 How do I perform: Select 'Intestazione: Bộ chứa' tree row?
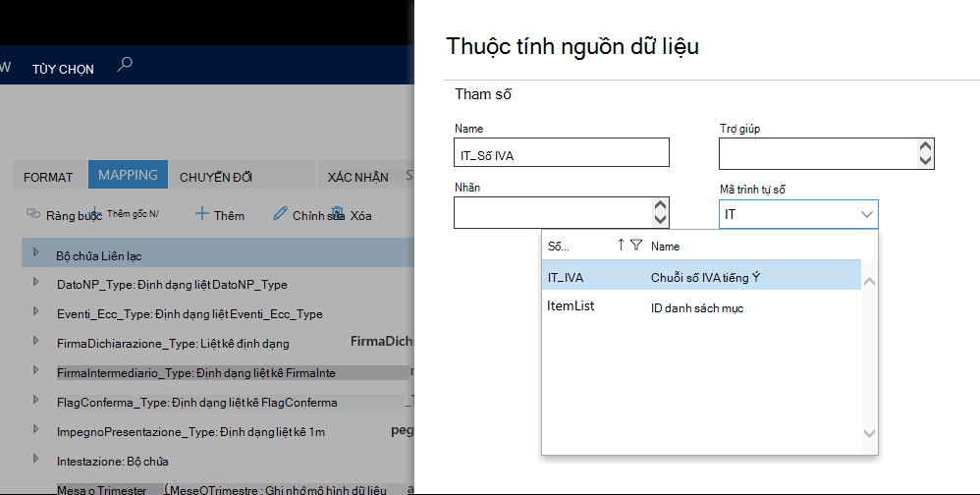[x=113, y=462]
